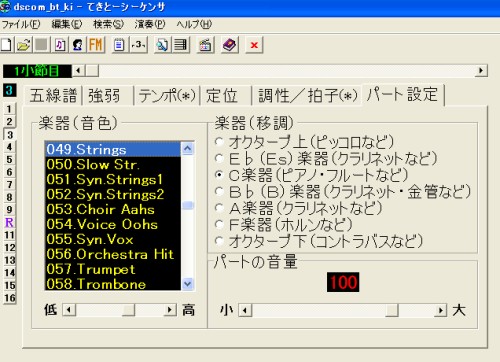Viewport: 500px width, 362px height.
Task: Click instrument list scroll-down arrow
Action: tap(188, 284)
